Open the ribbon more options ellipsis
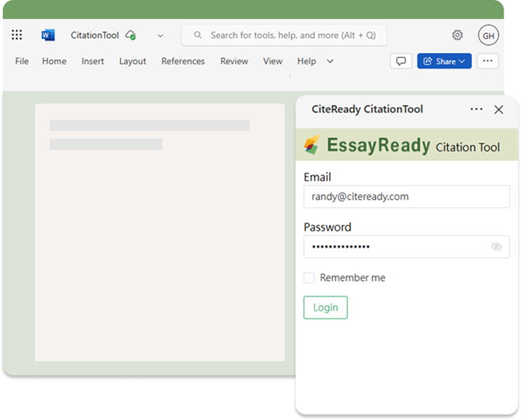521x420 pixels. [488, 61]
